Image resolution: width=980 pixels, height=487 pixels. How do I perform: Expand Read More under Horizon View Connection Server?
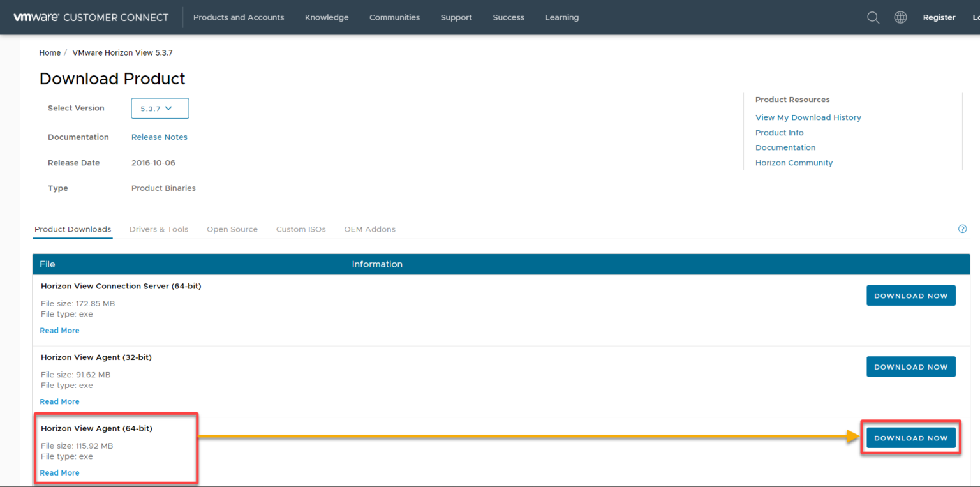tap(59, 330)
